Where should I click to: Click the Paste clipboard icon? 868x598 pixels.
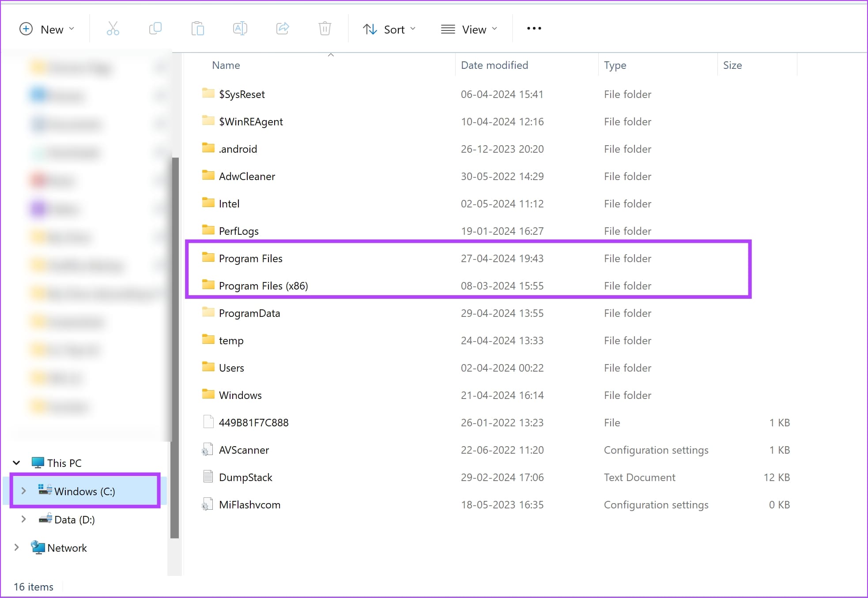click(x=197, y=29)
